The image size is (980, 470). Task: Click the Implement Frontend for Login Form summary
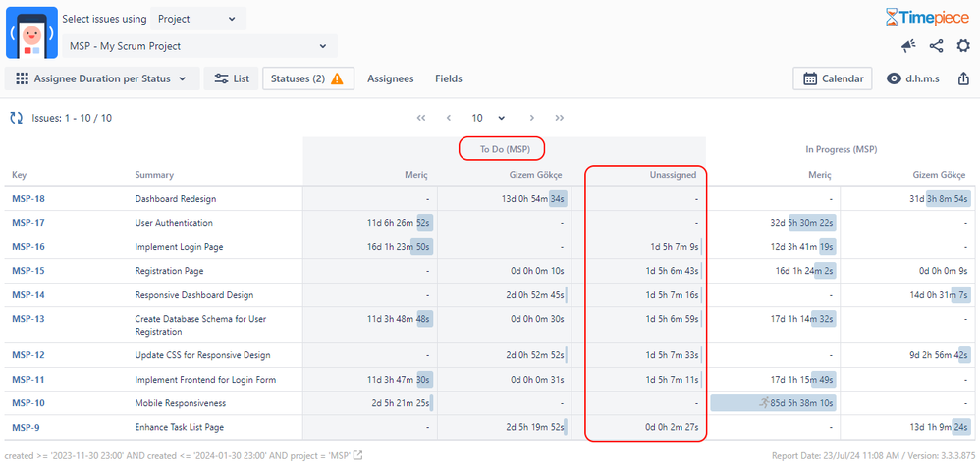pos(205,380)
